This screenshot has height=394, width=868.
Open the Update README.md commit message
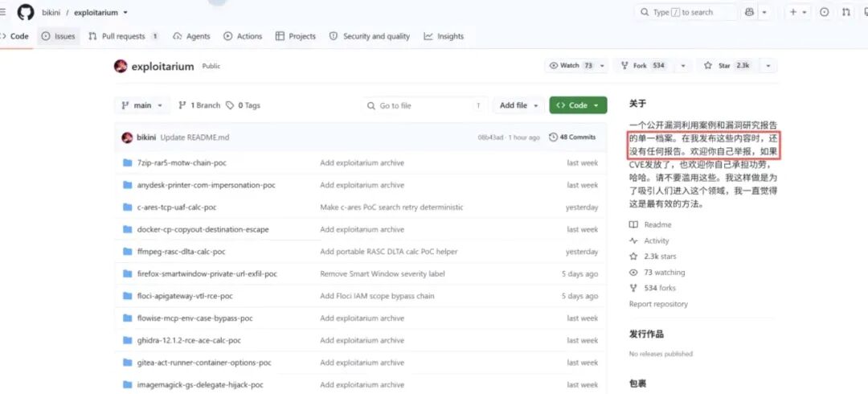pos(194,137)
